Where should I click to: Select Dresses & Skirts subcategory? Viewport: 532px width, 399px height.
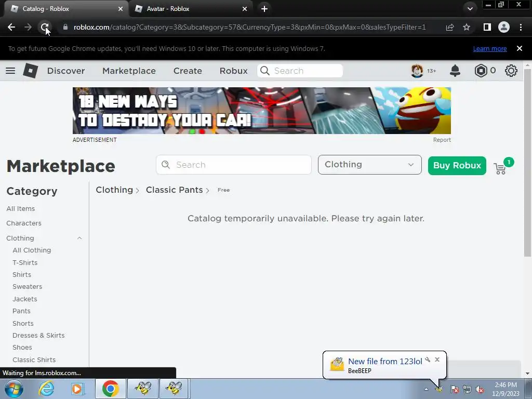[x=38, y=336]
